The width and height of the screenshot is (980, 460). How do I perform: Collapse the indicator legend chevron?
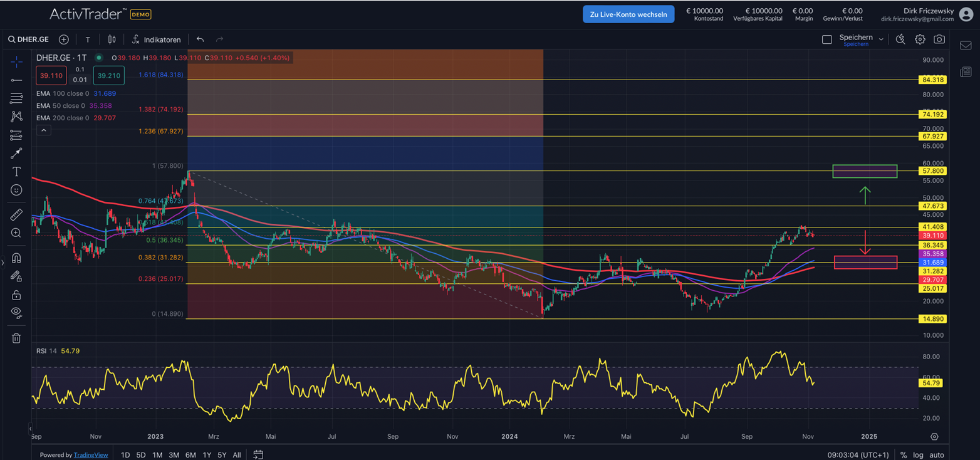tap(44, 130)
